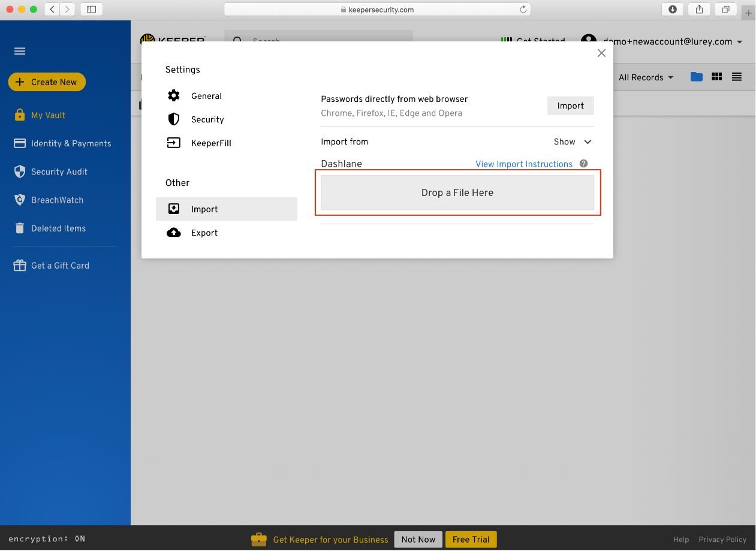Open Safari downloads button
Screen dimensions: 756x551
673,9
